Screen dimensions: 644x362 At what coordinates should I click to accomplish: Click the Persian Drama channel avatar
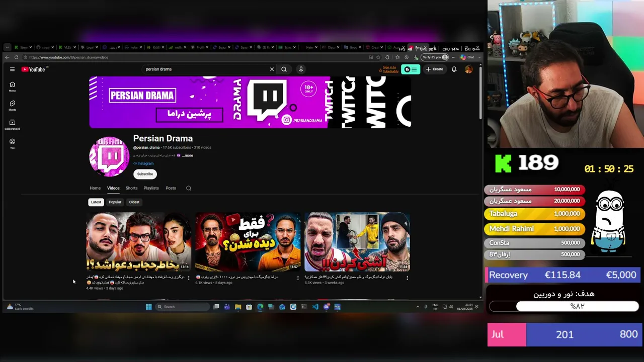[x=109, y=156]
